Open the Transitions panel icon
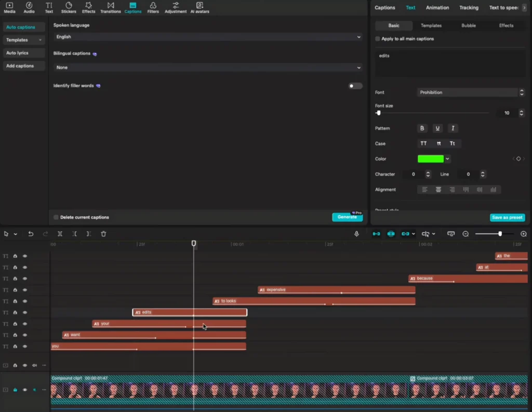Viewport: 532px width, 412px height. pyautogui.click(x=110, y=7)
